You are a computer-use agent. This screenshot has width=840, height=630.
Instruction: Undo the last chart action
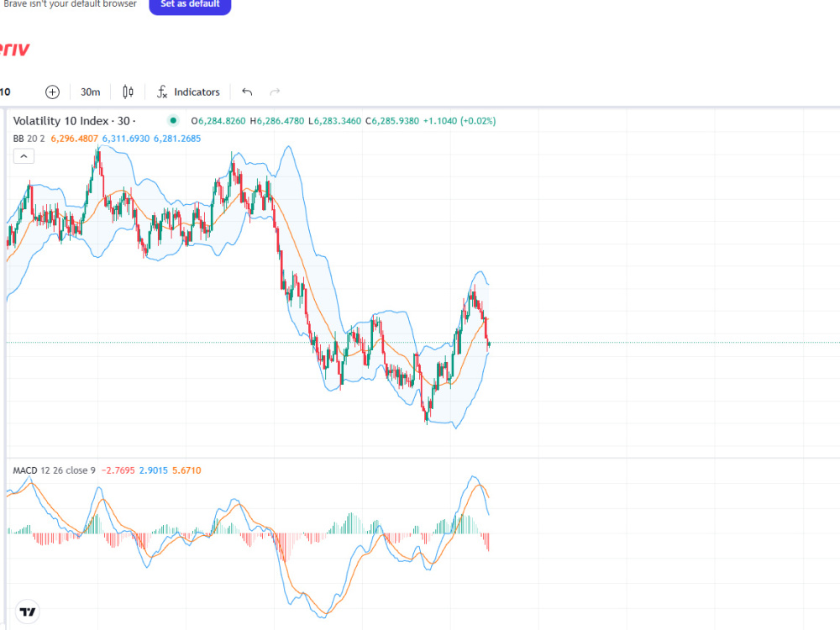click(x=247, y=92)
